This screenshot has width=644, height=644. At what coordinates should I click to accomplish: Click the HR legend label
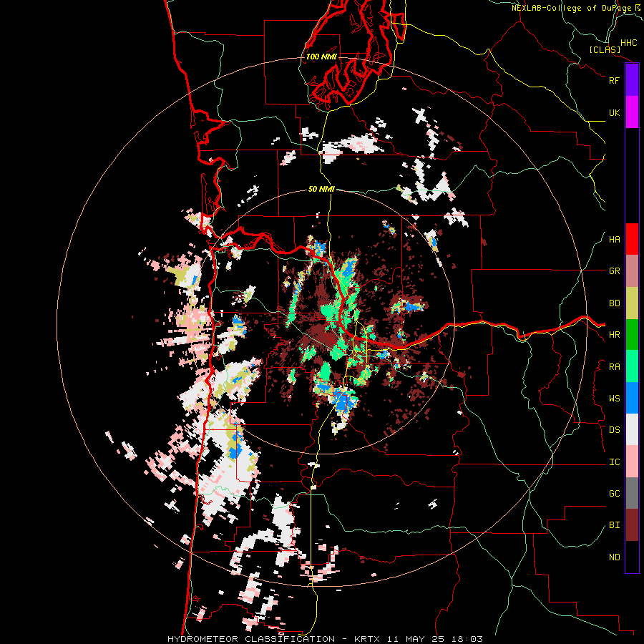pos(614,335)
